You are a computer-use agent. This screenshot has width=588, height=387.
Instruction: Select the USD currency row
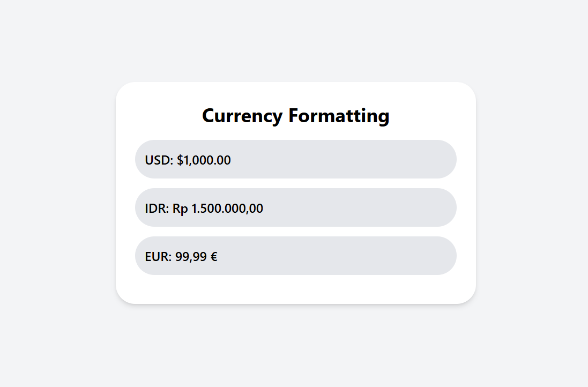(x=295, y=159)
